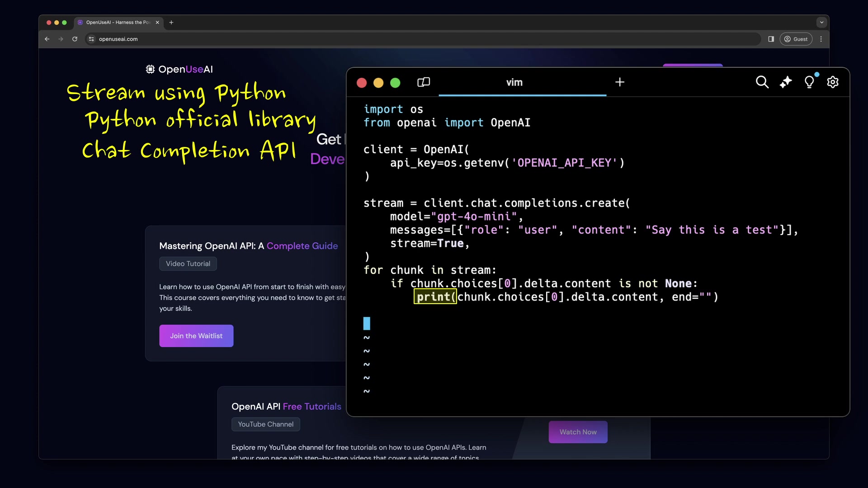Open a new browser tab

171,22
